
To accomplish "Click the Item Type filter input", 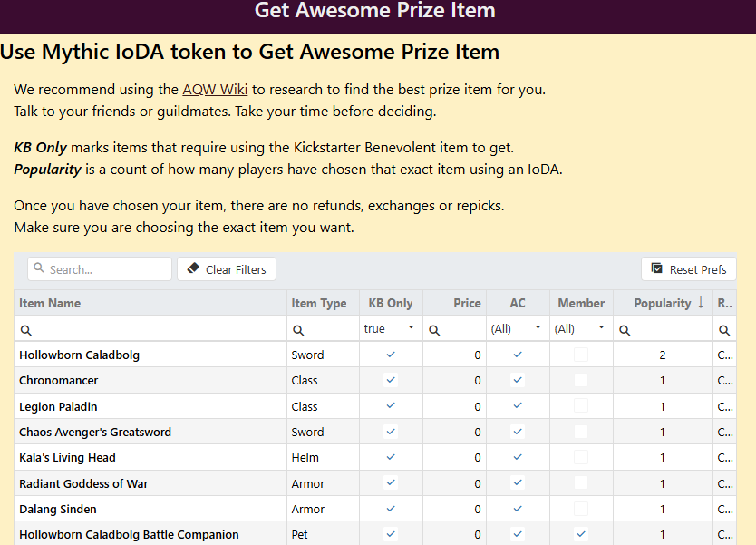I will (x=323, y=330).
